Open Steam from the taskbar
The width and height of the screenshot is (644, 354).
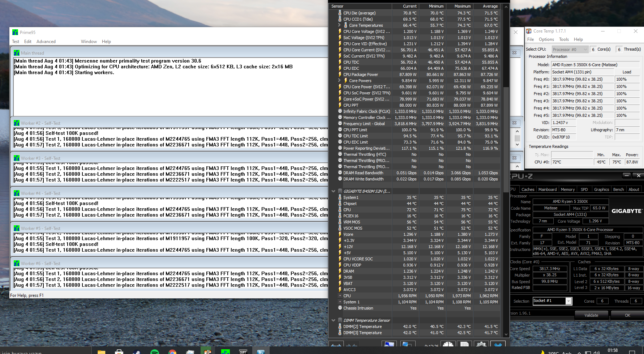tap(137, 351)
